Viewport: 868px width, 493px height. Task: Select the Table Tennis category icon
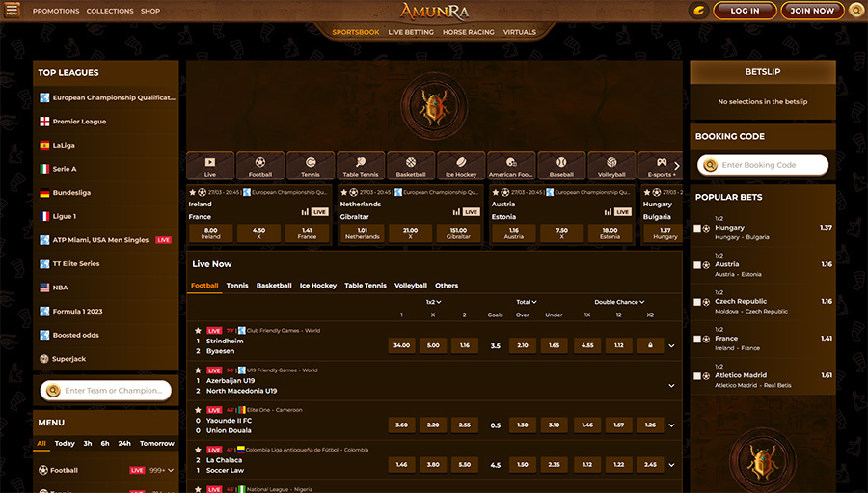pos(361,165)
